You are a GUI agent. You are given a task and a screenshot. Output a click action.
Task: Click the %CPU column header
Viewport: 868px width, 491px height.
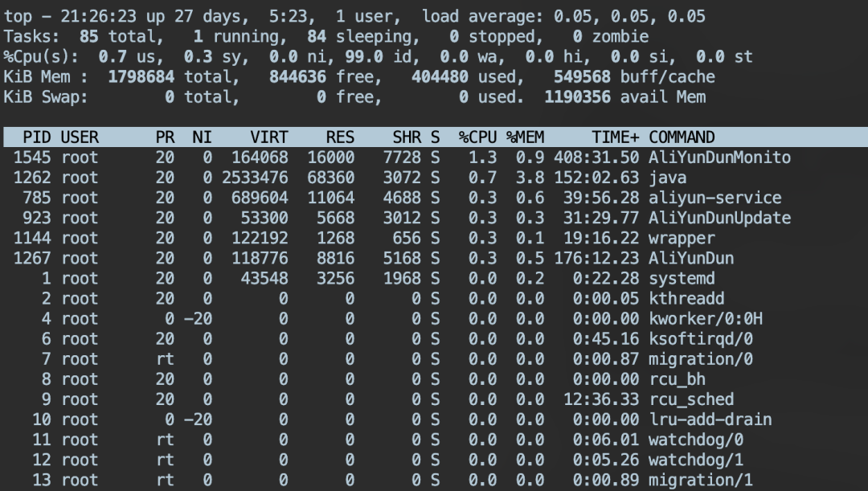tap(477, 137)
